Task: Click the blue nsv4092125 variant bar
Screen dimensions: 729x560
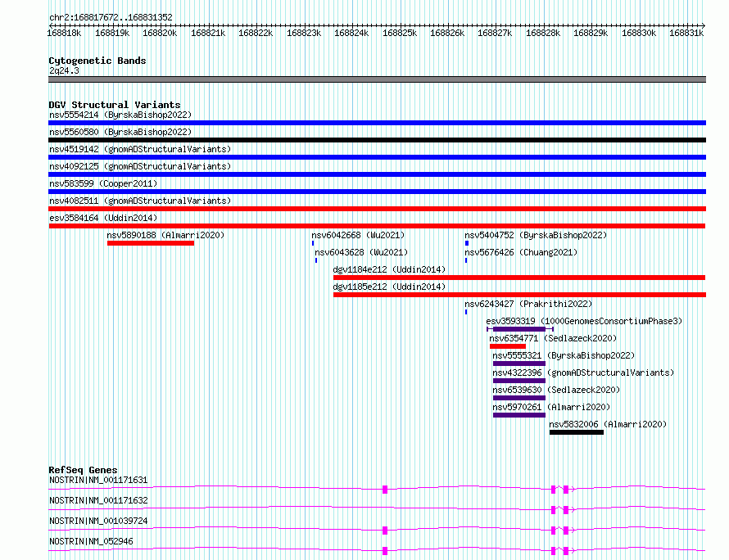Action: [x=377, y=174]
